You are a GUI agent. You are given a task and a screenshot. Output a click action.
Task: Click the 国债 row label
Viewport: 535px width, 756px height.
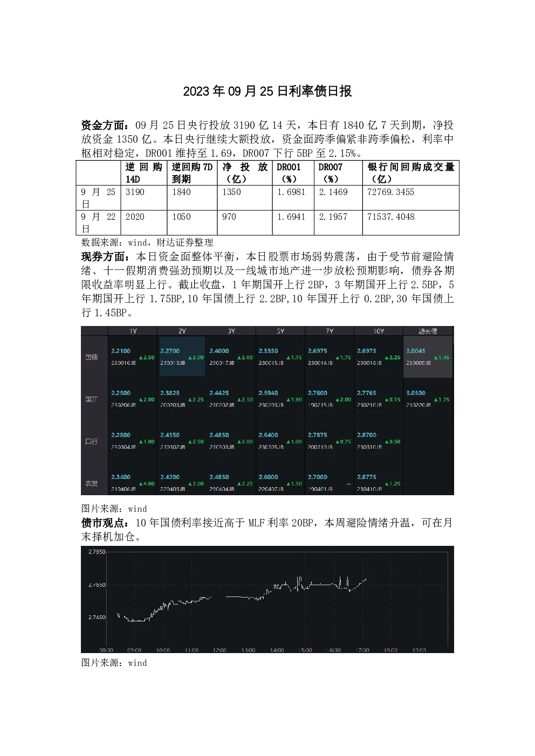[92, 357]
